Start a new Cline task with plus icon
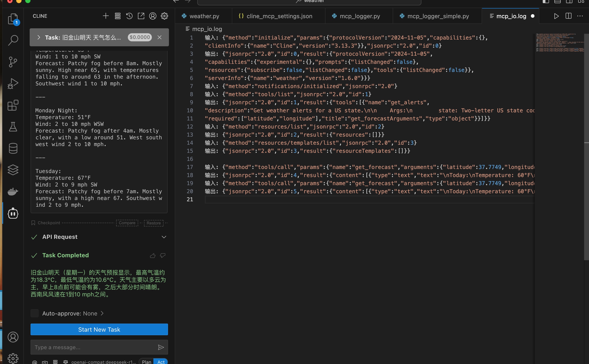The width and height of the screenshot is (589, 364). click(106, 16)
